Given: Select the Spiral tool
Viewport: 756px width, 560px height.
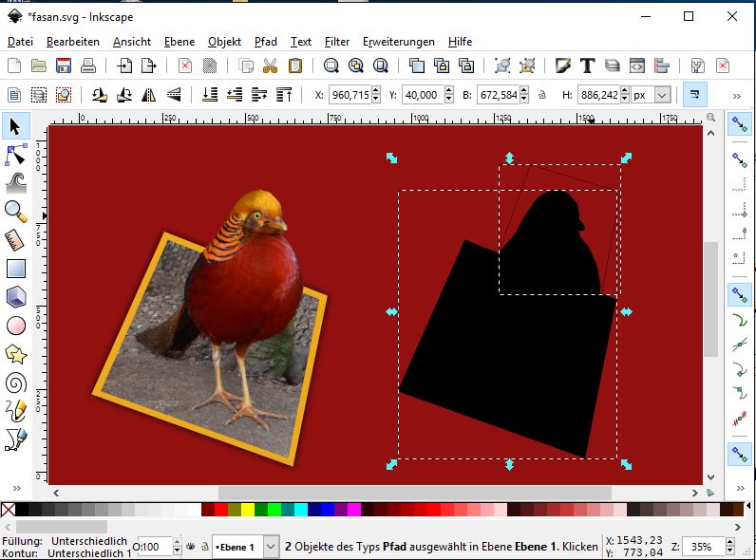Looking at the screenshot, I should [x=15, y=383].
